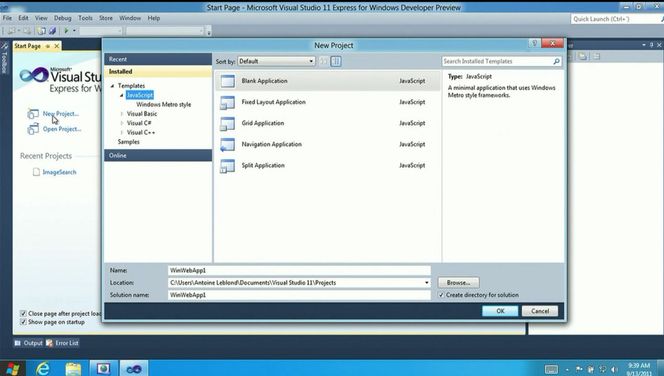Toggle Close page after project load checkbox

(x=23, y=313)
